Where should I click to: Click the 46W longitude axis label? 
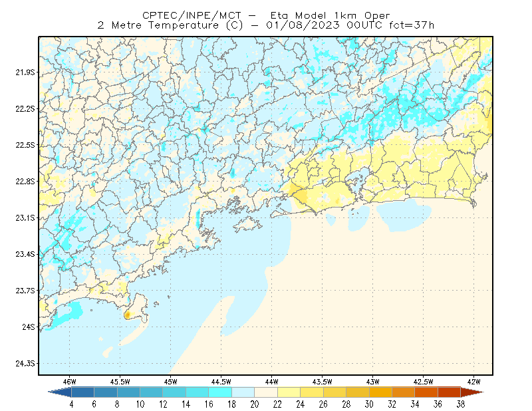pyautogui.click(x=70, y=382)
